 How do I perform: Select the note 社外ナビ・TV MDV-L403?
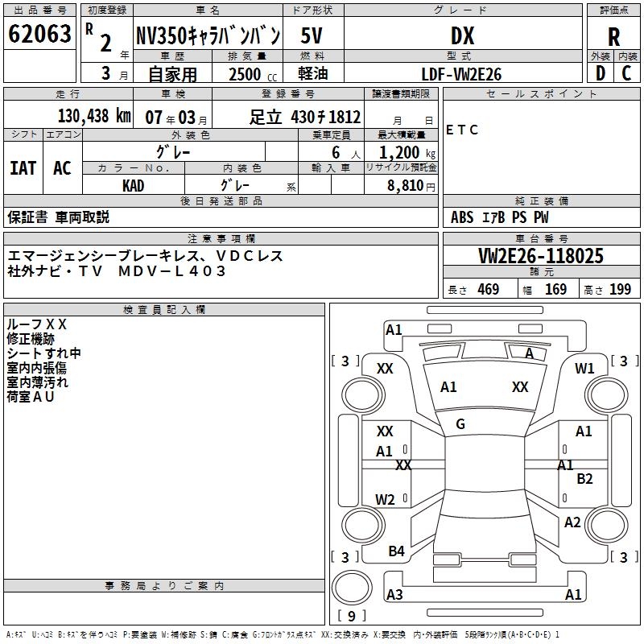pyautogui.click(x=117, y=271)
